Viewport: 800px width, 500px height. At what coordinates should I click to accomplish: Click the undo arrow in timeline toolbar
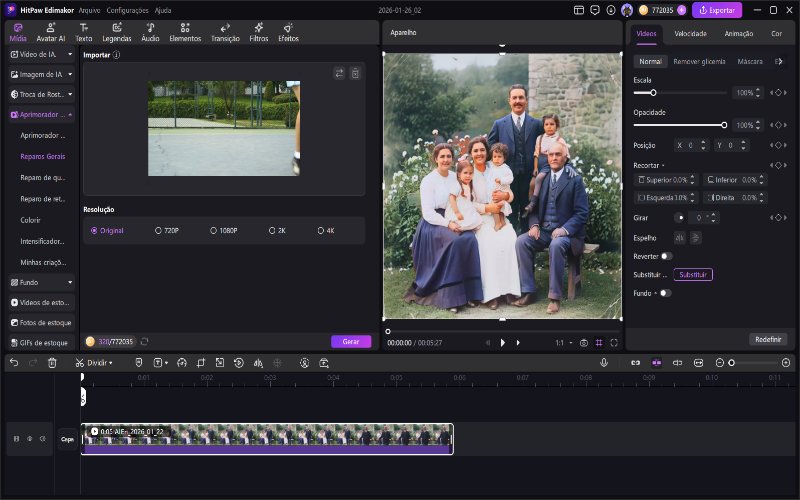pos(14,362)
